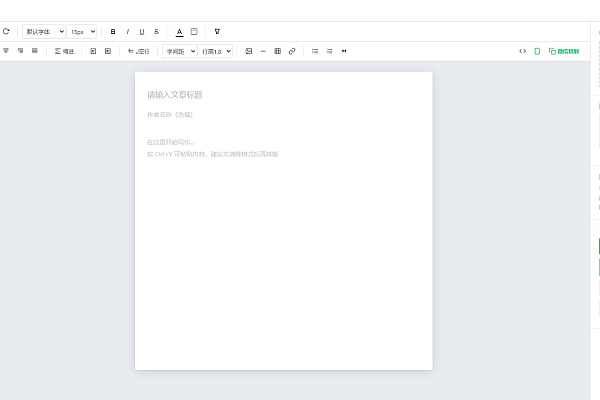
Task: Open the background highlight color tool
Action: [x=194, y=32]
